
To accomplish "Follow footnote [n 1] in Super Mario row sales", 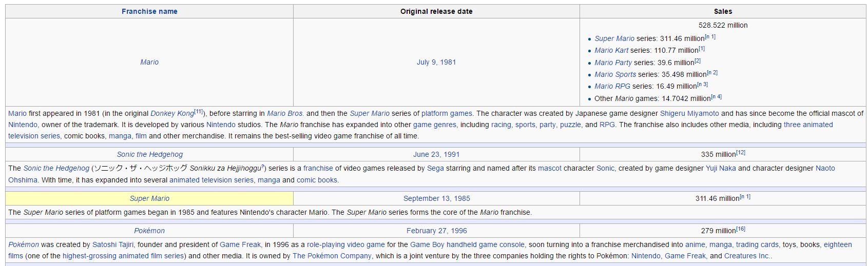I will [745, 197].
